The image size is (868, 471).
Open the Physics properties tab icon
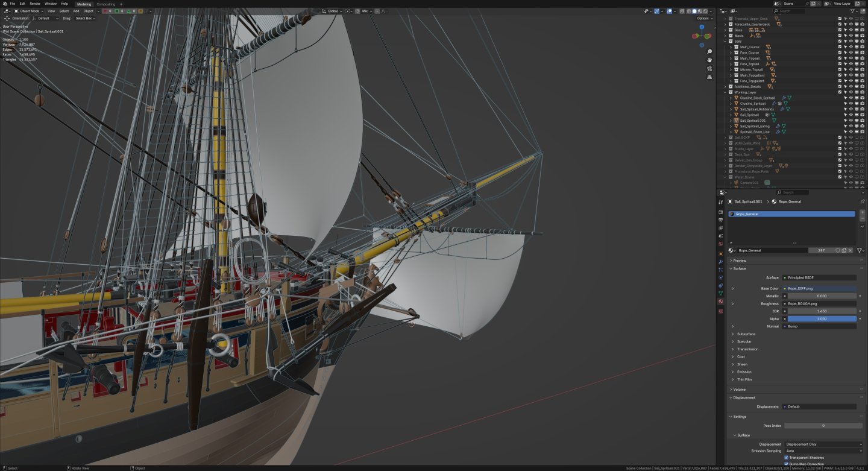[720, 277]
